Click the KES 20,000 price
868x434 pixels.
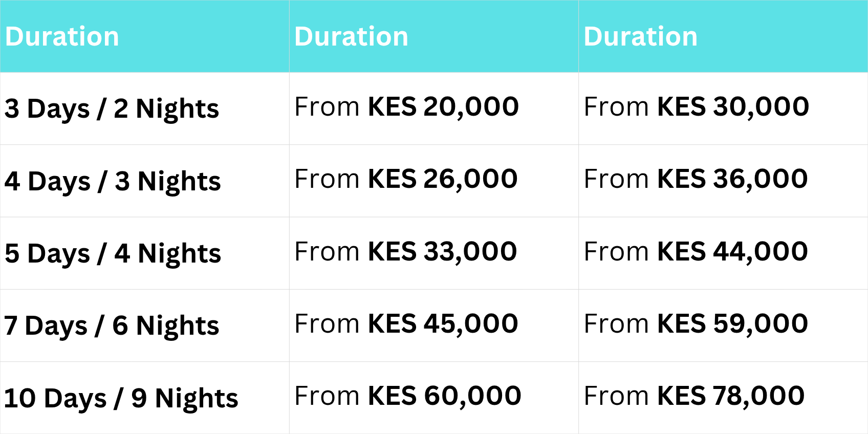(x=443, y=106)
